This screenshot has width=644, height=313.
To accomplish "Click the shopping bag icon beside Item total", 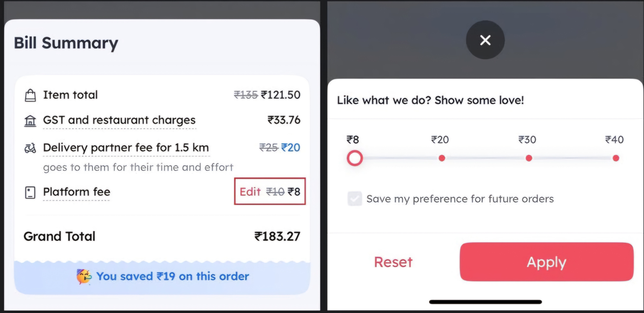I will pos(30,95).
